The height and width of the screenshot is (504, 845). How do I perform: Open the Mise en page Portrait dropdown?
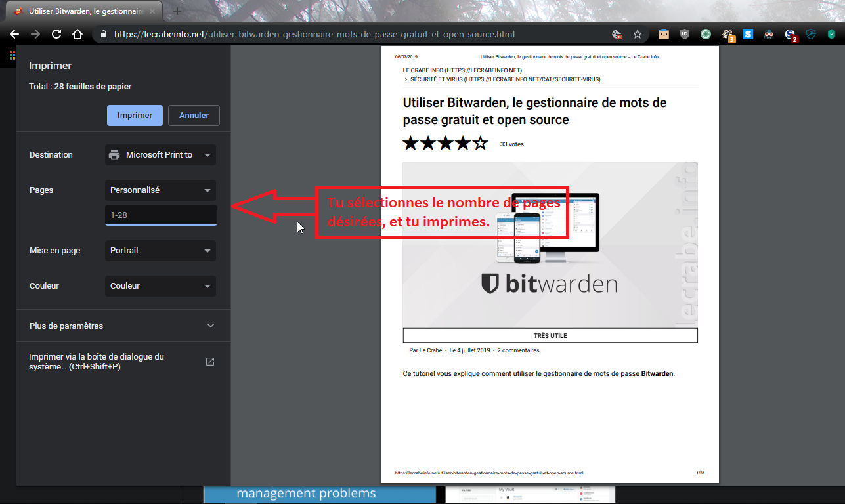[160, 251]
